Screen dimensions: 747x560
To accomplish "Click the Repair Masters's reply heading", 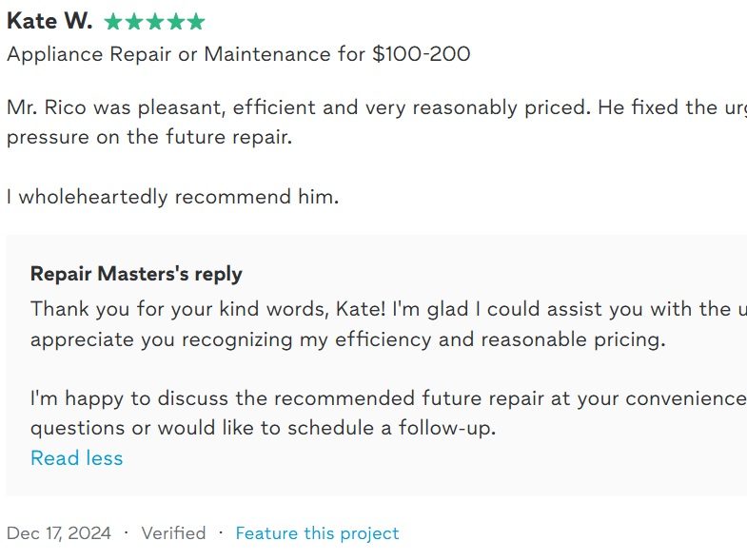I will click(x=136, y=274).
